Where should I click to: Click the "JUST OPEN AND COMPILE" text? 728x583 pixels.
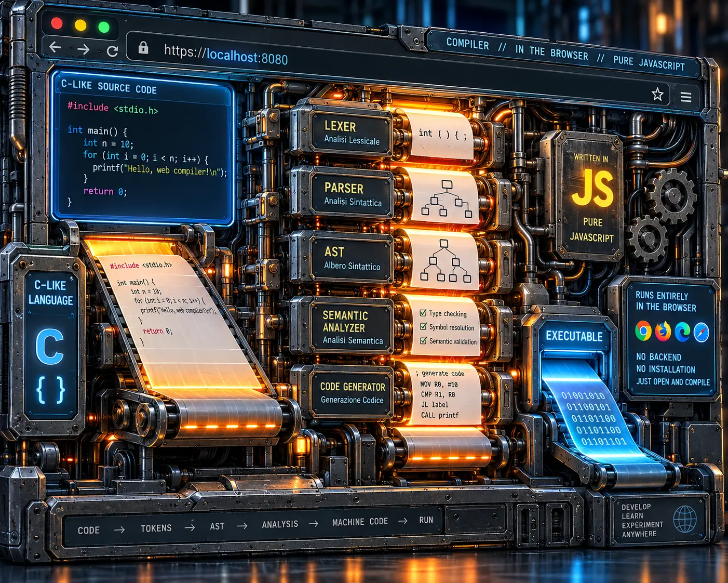click(x=673, y=381)
